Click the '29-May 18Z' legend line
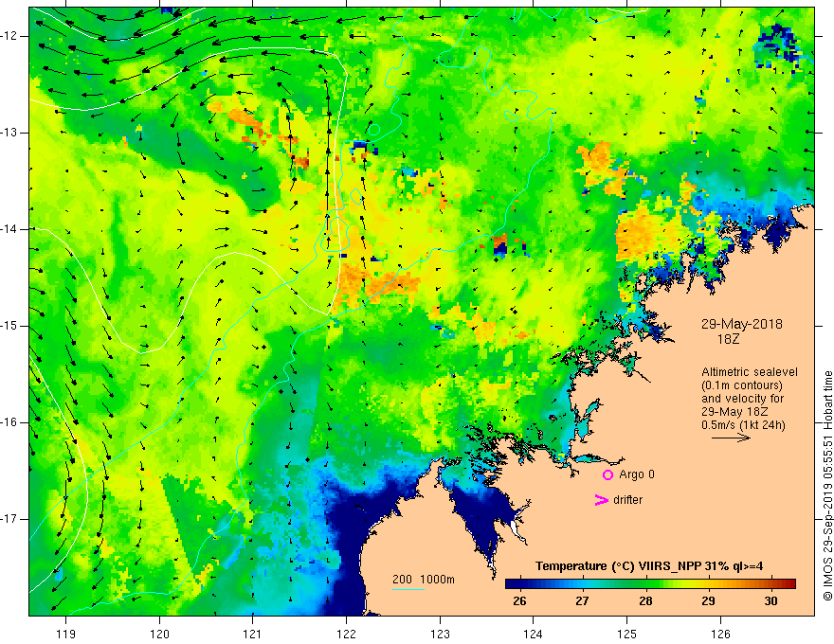The image size is (834, 644). point(734,412)
